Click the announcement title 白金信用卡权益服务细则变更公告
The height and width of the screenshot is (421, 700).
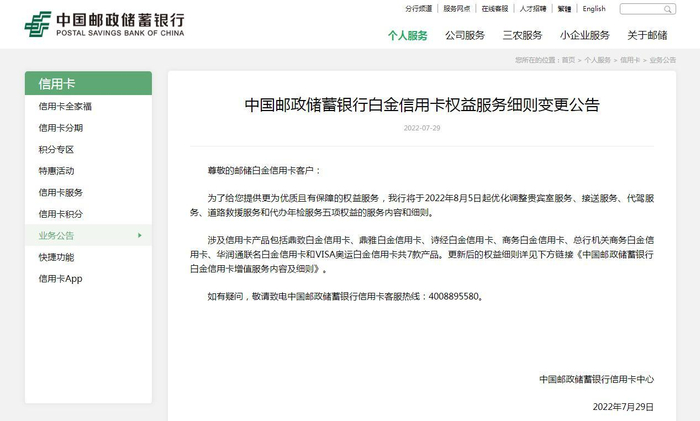click(422, 105)
